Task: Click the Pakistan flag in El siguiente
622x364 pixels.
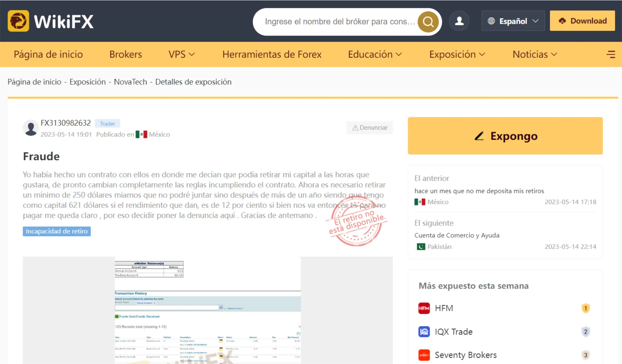Action: tap(421, 247)
